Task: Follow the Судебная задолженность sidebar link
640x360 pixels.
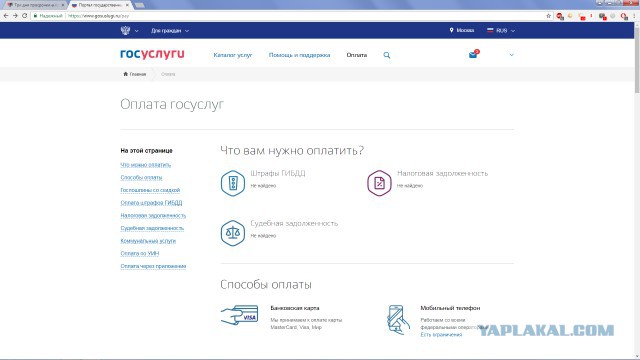Action: click(152, 228)
